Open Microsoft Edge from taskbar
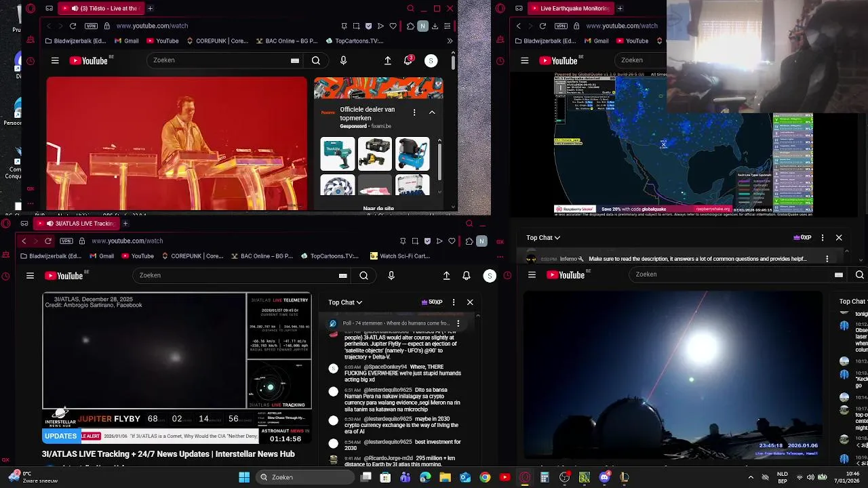868x488 pixels. coord(425,477)
